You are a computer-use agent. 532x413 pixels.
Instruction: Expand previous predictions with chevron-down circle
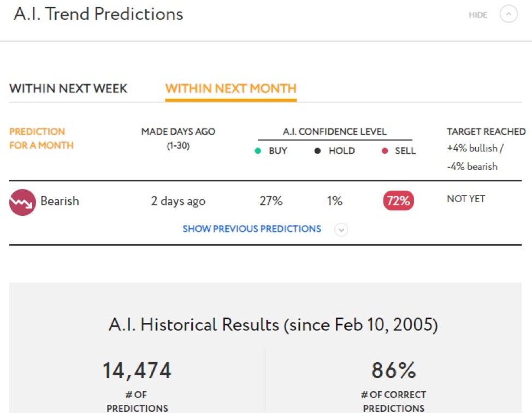click(341, 230)
